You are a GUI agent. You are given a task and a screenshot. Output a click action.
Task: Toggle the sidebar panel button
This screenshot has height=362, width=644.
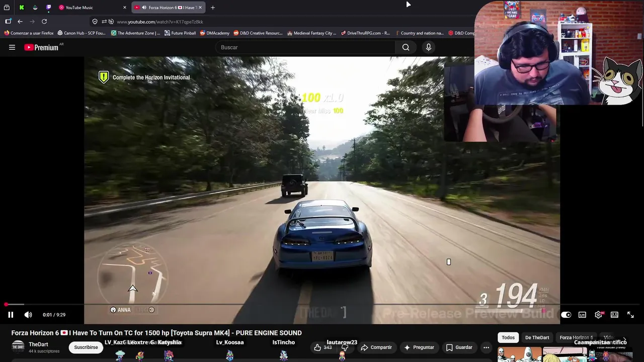(x=8, y=22)
